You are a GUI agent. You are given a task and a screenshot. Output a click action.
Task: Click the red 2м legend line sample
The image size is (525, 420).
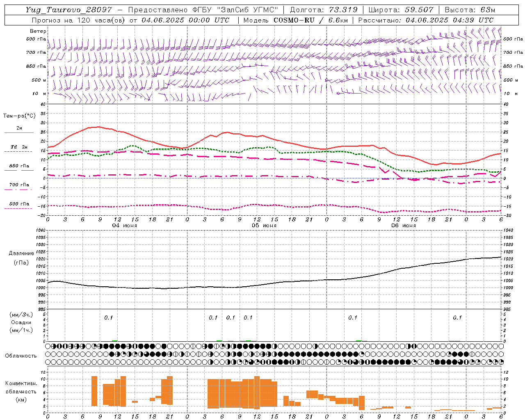tap(19, 132)
